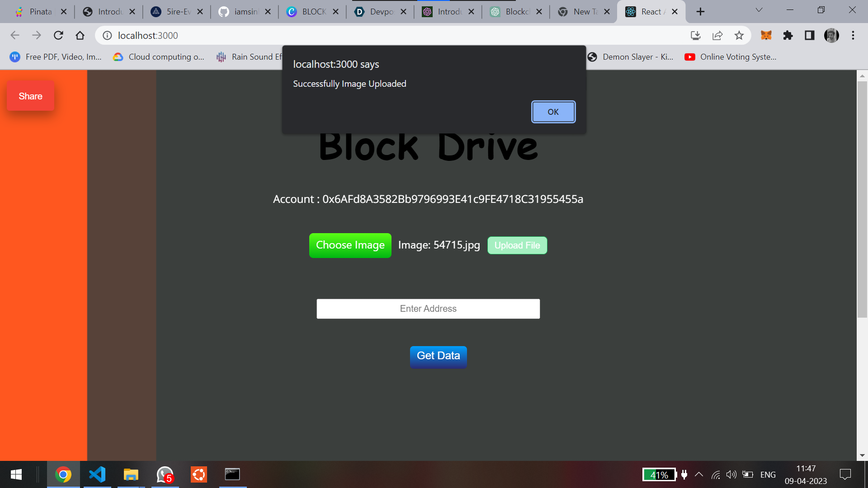Expand the tab search chevron
The width and height of the screenshot is (868, 488).
(759, 10)
